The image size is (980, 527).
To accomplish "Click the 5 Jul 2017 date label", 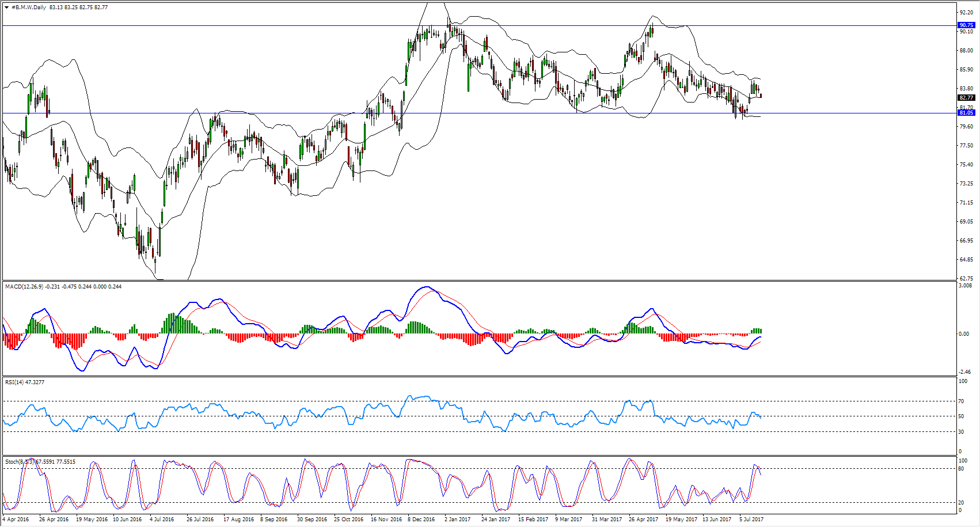I will 751,520.
